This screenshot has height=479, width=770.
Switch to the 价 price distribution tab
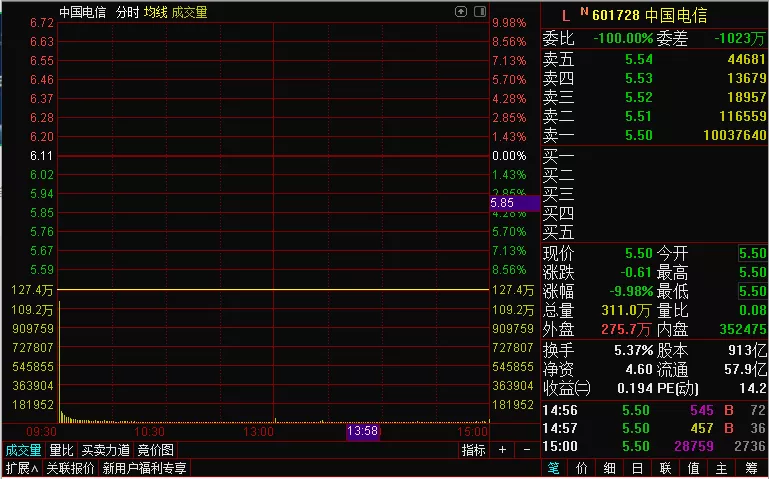point(582,468)
